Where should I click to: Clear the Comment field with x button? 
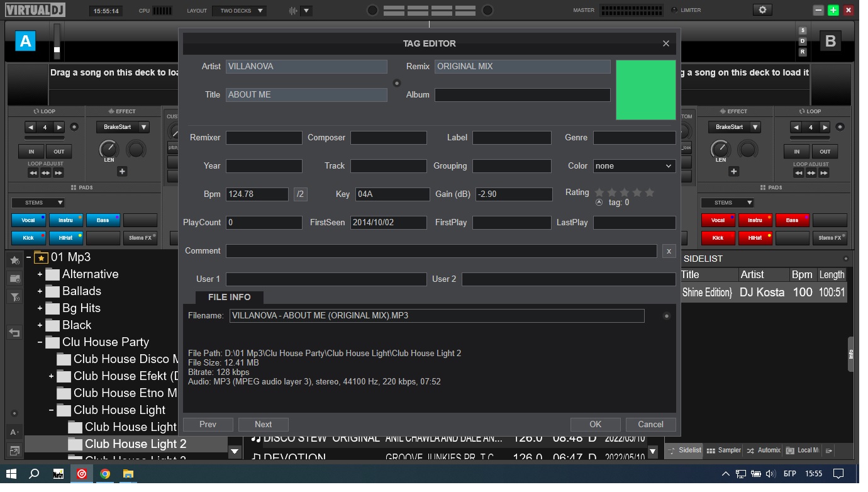(669, 250)
